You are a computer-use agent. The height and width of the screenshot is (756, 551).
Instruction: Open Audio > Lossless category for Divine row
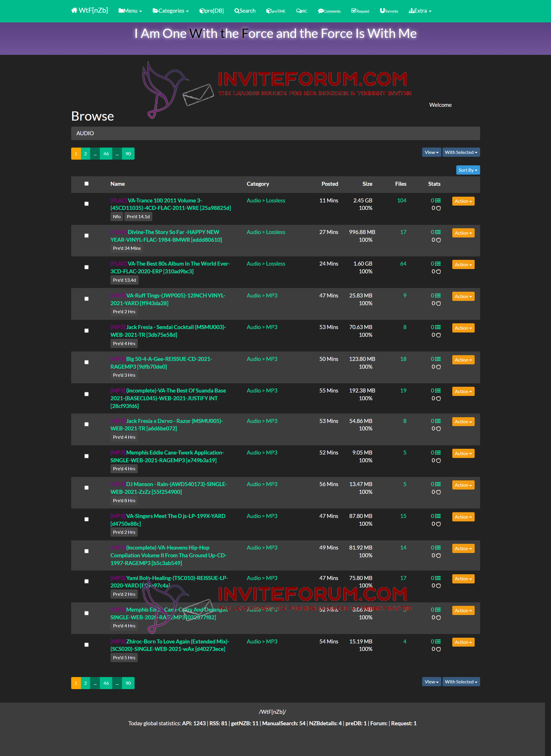pyautogui.click(x=266, y=232)
